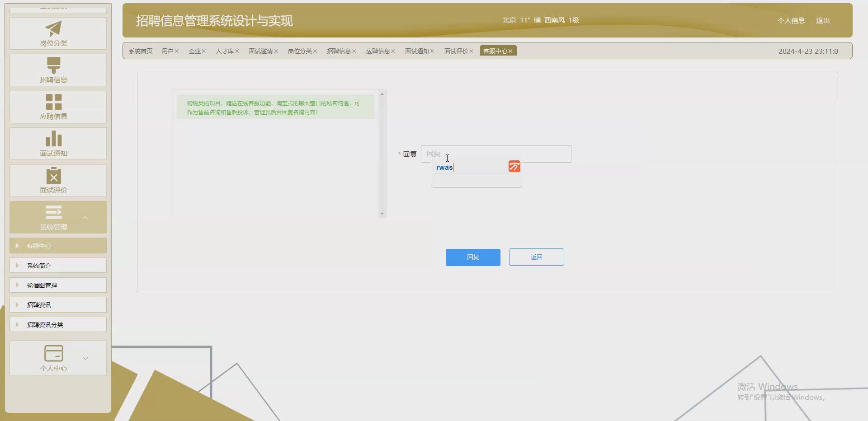Screen dimensions: 868x421
Task: Click the chat panel scroll down arrow
Action: tap(382, 214)
